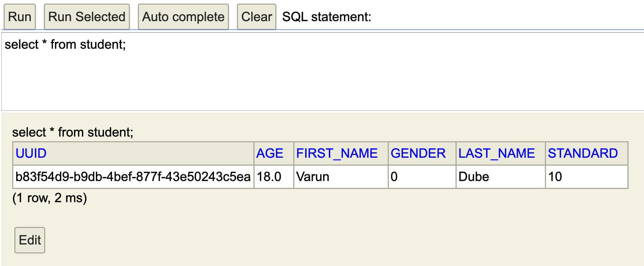
Task: Select the UUID value cell b83f54d9
Action: pos(133,177)
